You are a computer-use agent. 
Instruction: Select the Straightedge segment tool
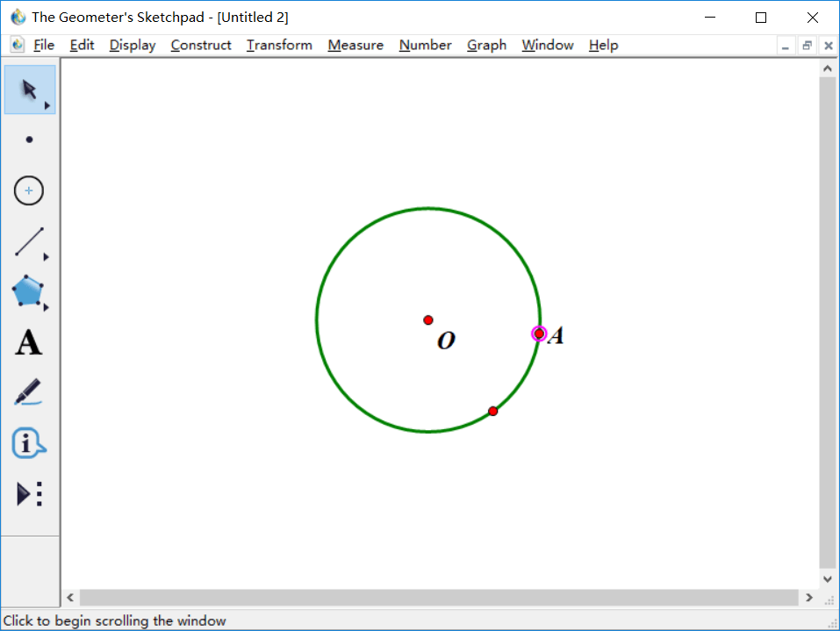pyautogui.click(x=30, y=241)
